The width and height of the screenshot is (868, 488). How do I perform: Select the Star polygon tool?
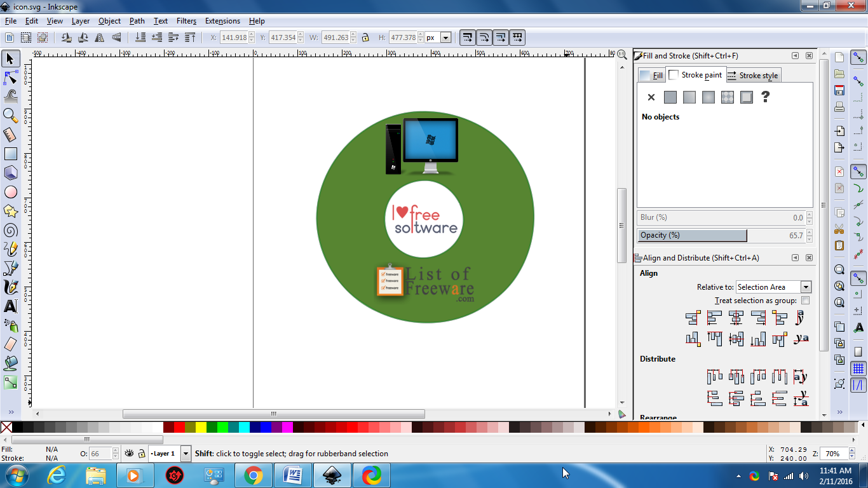point(10,211)
